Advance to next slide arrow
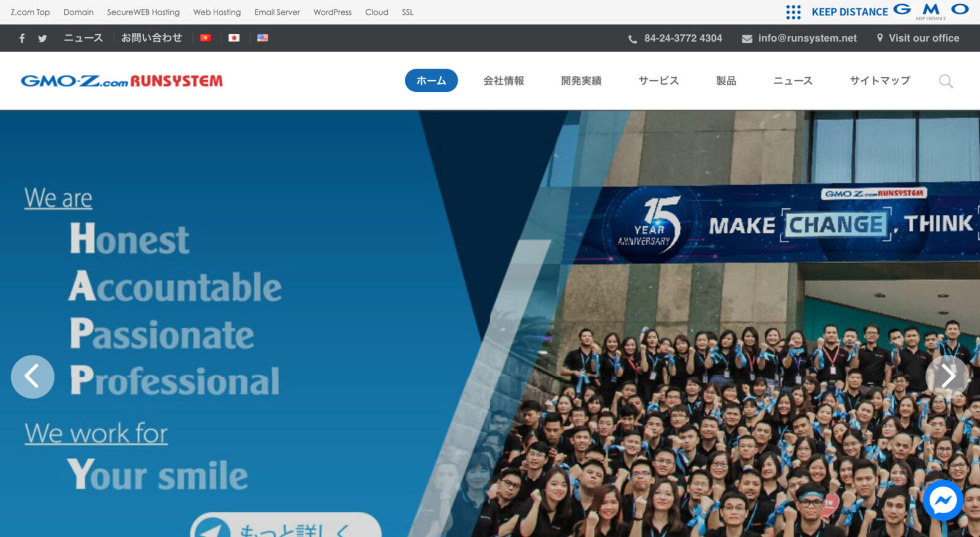 click(947, 376)
